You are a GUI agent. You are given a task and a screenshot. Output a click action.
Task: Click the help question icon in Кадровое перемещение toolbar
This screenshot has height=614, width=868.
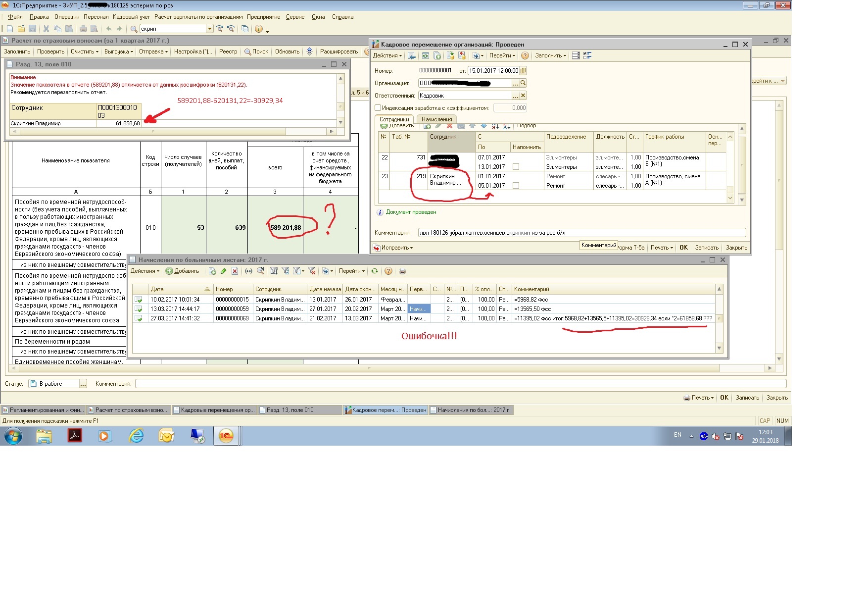525,55
